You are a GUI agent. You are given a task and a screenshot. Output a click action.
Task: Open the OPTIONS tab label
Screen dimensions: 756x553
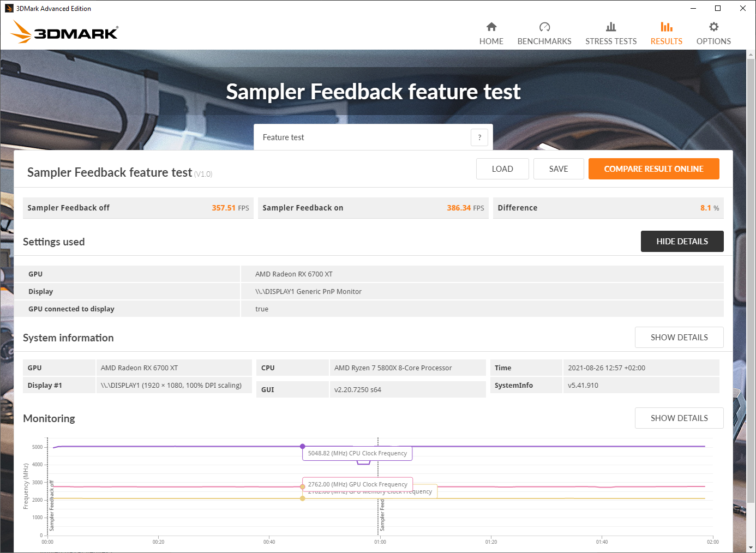(x=713, y=41)
